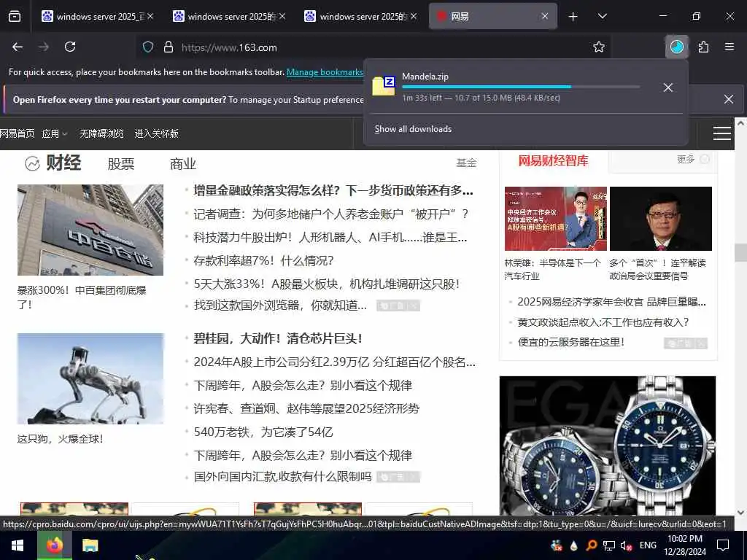The width and height of the screenshot is (747, 560).
Task: Open headline 碧桂园，大动作！清仓芯片巨头！
Action: (x=278, y=338)
